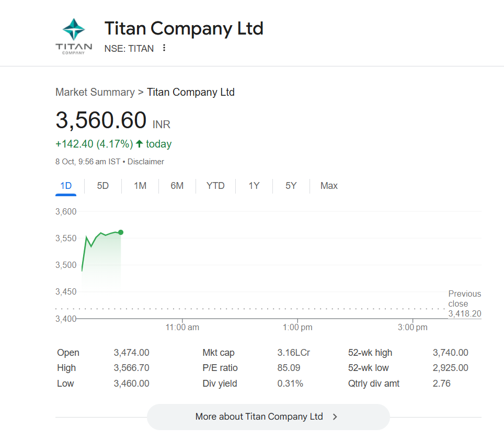Click the Titan Company logo
504x439 pixels.
point(74,36)
